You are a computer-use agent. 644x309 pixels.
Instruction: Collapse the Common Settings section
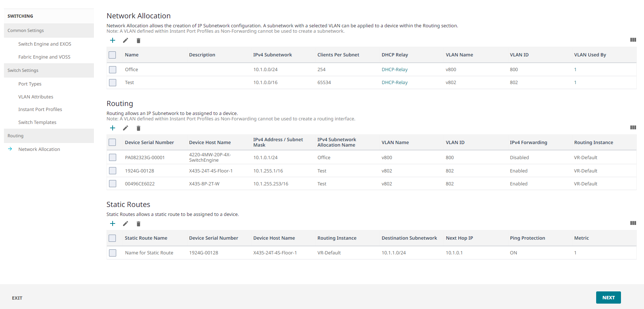click(x=49, y=31)
